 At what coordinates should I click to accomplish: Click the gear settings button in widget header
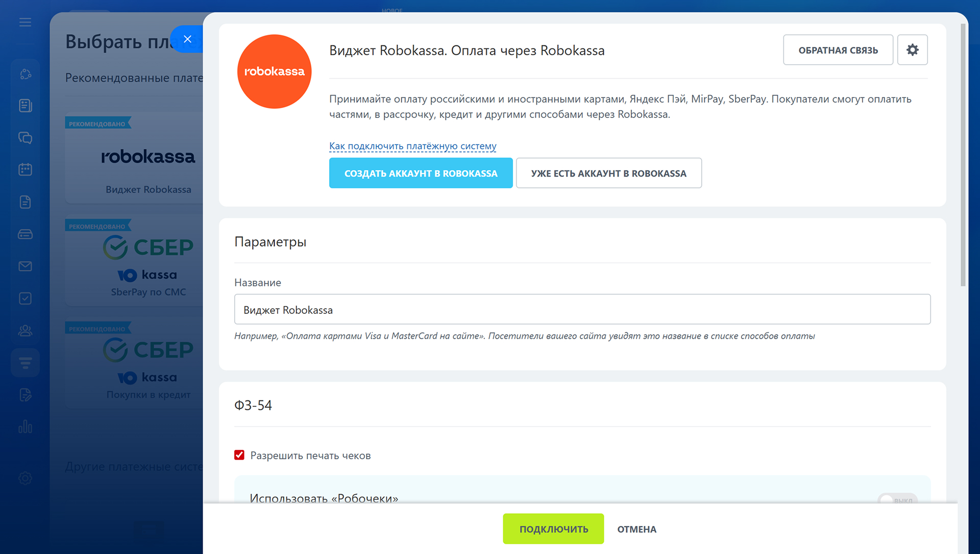[912, 49]
